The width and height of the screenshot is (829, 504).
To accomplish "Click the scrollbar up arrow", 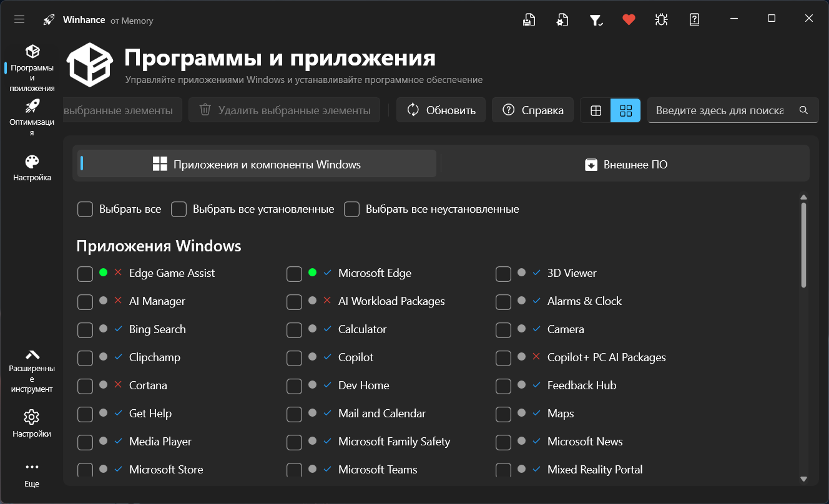I will tap(803, 197).
